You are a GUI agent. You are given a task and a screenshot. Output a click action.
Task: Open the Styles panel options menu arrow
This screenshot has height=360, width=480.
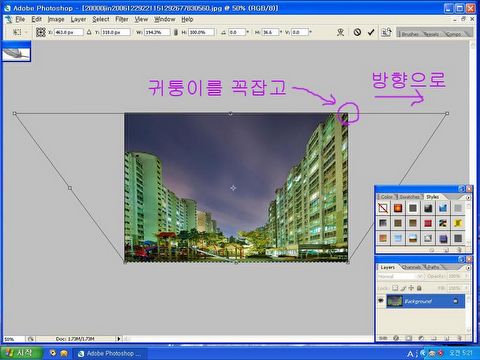click(468, 197)
